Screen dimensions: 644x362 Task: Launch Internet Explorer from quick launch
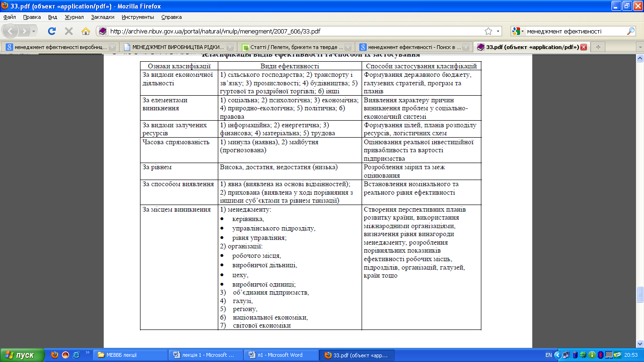pyautogui.click(x=76, y=355)
